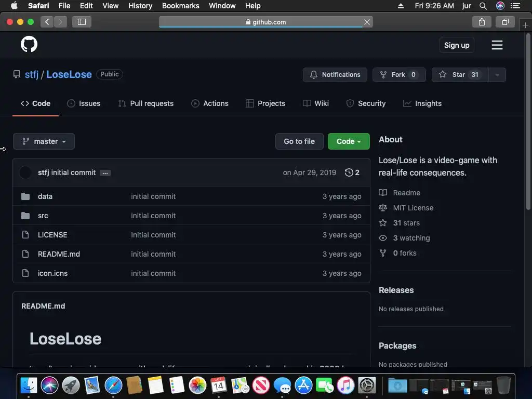Open the Safari History menu
532x399 pixels.
[140, 6]
